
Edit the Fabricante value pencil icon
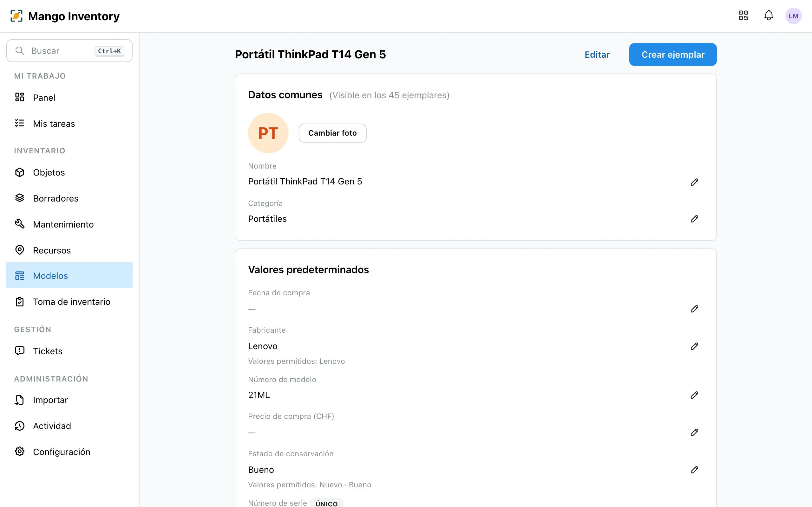click(694, 346)
